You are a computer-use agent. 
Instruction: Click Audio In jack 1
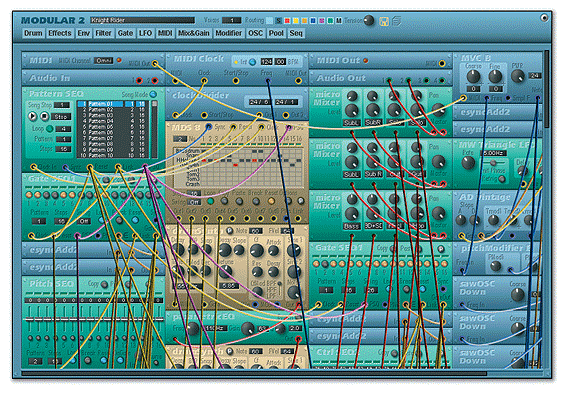pyautogui.click(x=140, y=80)
